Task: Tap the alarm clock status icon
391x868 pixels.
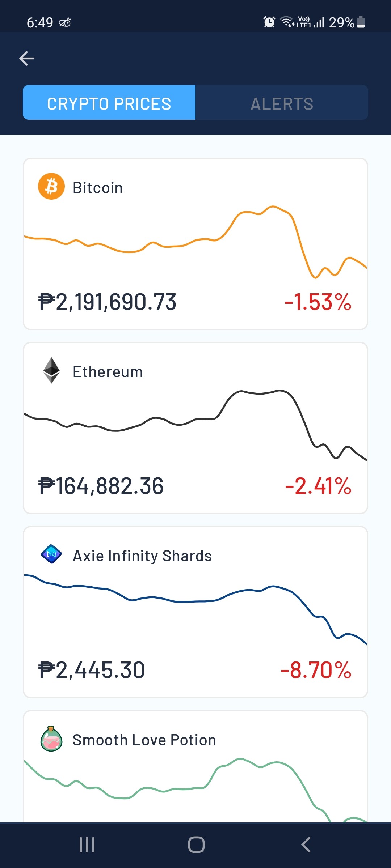Action: [x=269, y=22]
